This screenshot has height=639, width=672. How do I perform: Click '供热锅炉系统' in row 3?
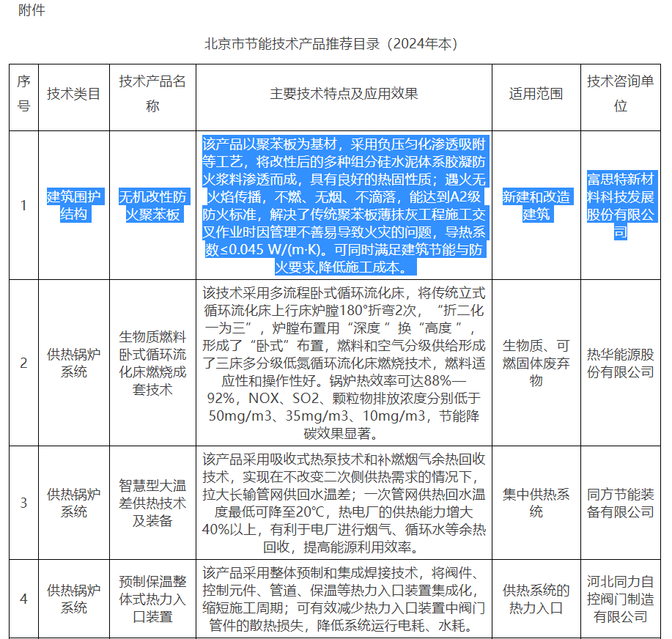[x=74, y=503]
